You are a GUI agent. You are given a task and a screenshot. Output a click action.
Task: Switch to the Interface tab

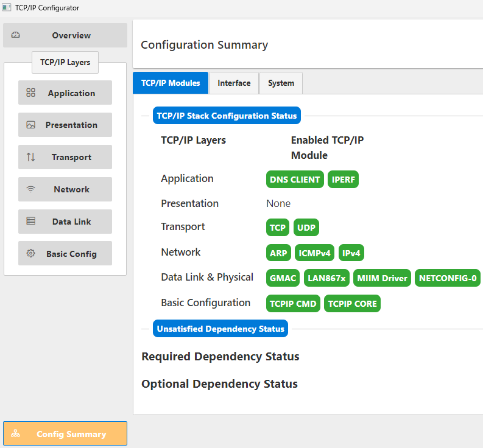(234, 83)
